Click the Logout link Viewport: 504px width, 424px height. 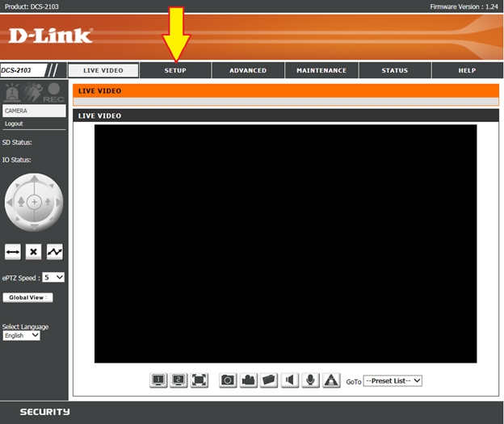pos(14,124)
